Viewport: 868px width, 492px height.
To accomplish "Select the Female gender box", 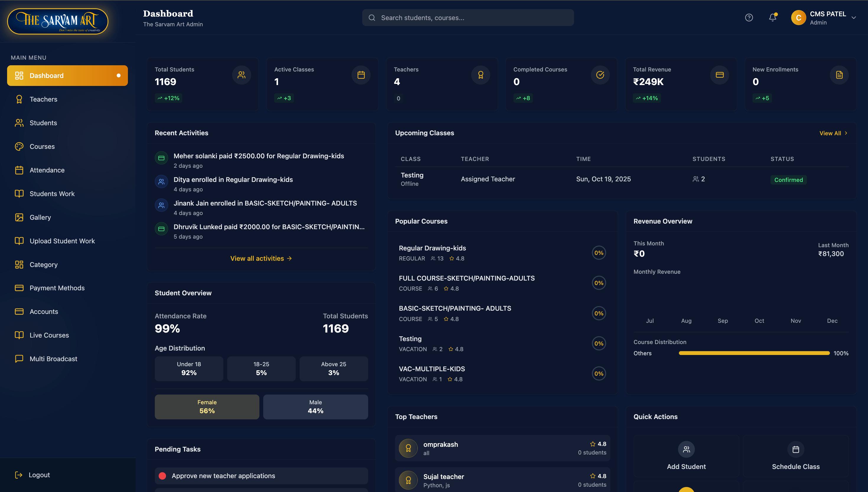I will (x=207, y=407).
